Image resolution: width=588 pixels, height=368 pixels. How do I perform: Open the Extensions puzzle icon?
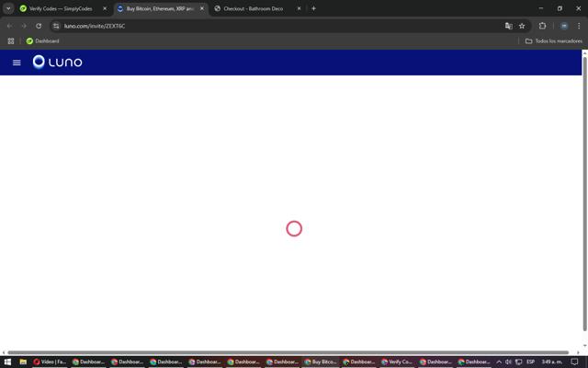pyautogui.click(x=542, y=26)
